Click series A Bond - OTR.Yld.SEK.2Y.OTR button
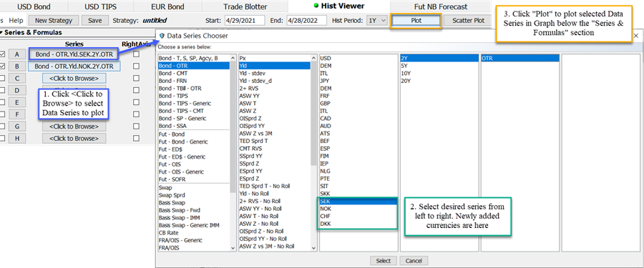The height and width of the screenshot is (268, 644). 74,54
